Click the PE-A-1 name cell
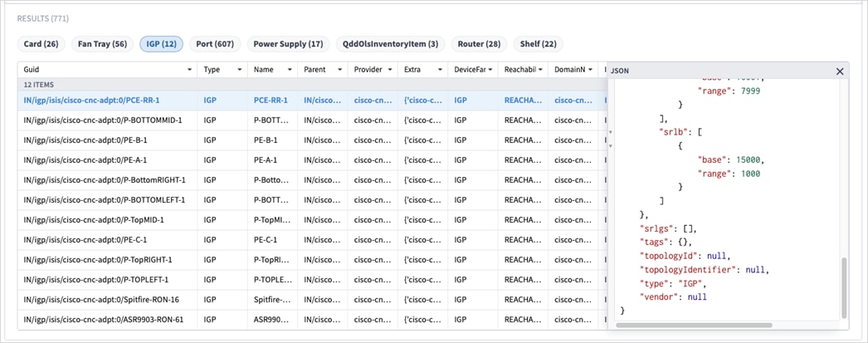Screen dimensions: 868x343 [x=272, y=160]
